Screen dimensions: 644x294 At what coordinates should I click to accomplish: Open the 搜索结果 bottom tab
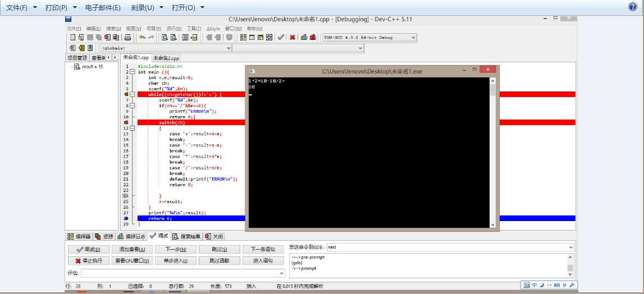(x=187, y=237)
